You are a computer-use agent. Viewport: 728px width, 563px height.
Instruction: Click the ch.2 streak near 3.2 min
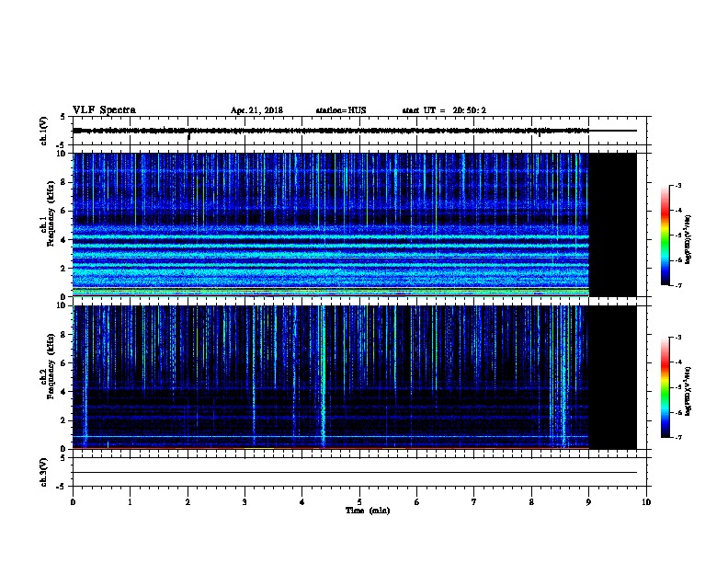pos(254,377)
